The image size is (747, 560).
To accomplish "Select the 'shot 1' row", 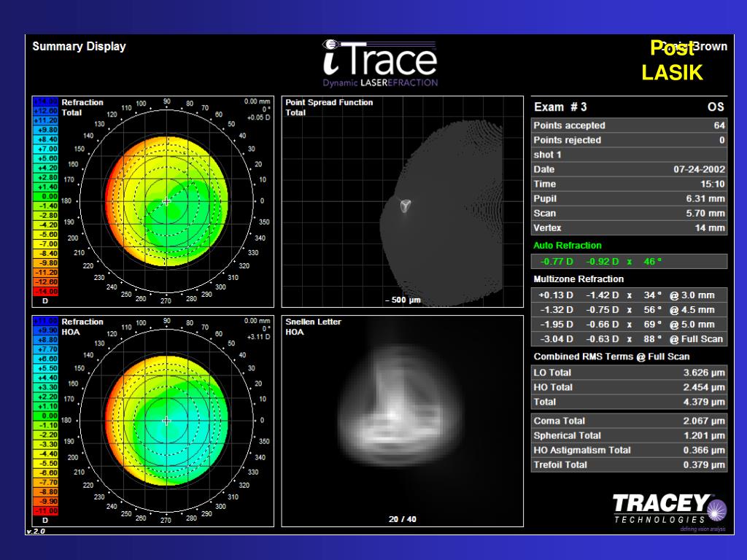I will pyautogui.click(x=630, y=155).
